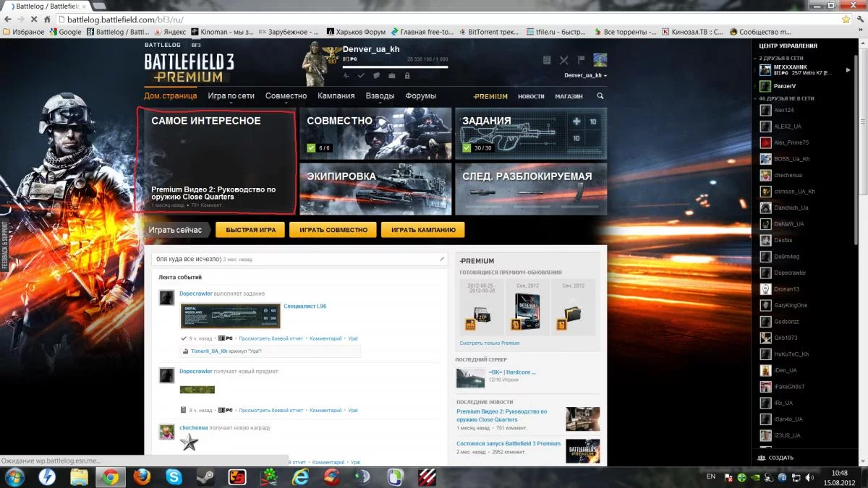This screenshot has height=488, width=868.
Task: Open the ICQ flower icon in the taskbar
Action: (268, 477)
